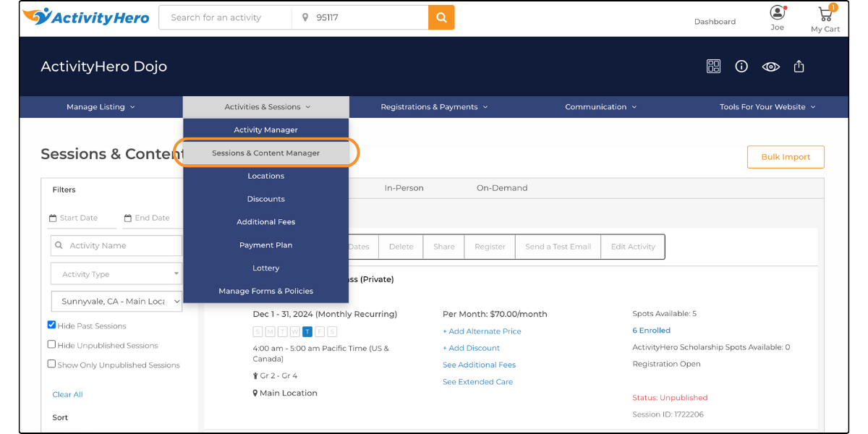Screen dimensions: 868x434
Task: Click the Bulk Import button
Action: [x=786, y=157]
